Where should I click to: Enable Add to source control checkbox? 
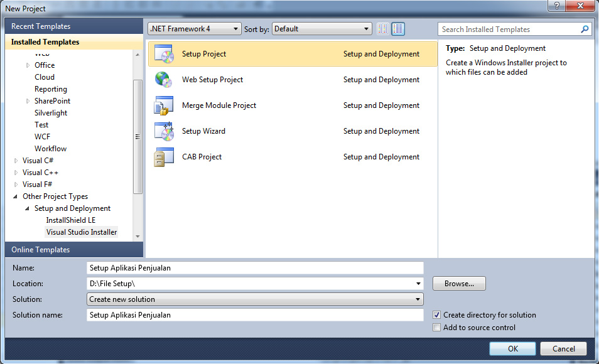[x=436, y=328]
